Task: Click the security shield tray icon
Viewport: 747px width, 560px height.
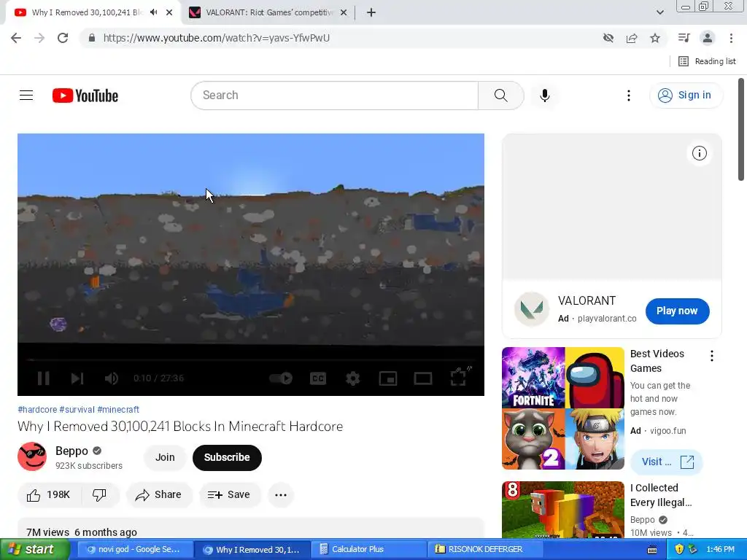Action: (x=679, y=550)
